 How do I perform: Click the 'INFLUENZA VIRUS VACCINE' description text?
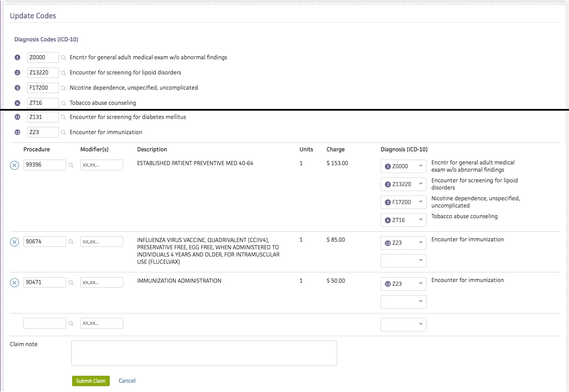208,251
